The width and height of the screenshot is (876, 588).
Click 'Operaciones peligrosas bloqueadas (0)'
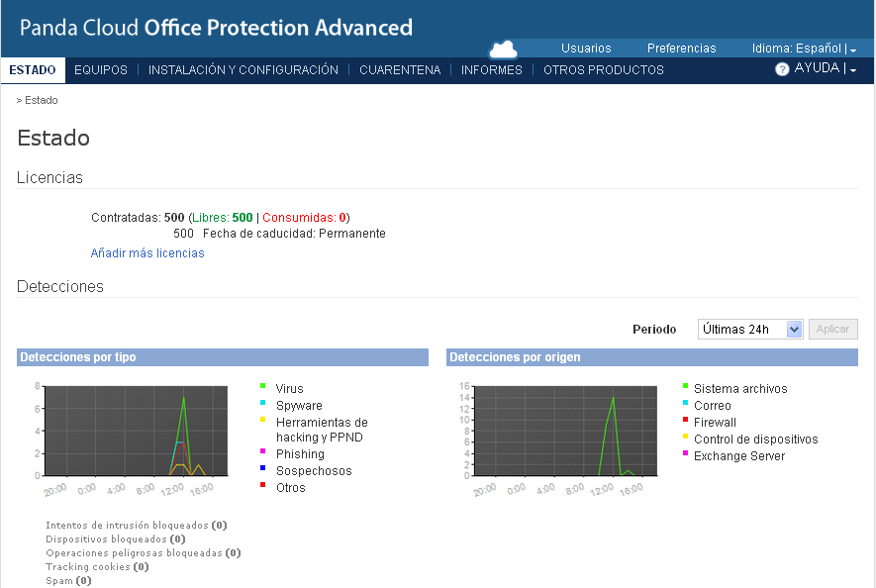pos(143,553)
